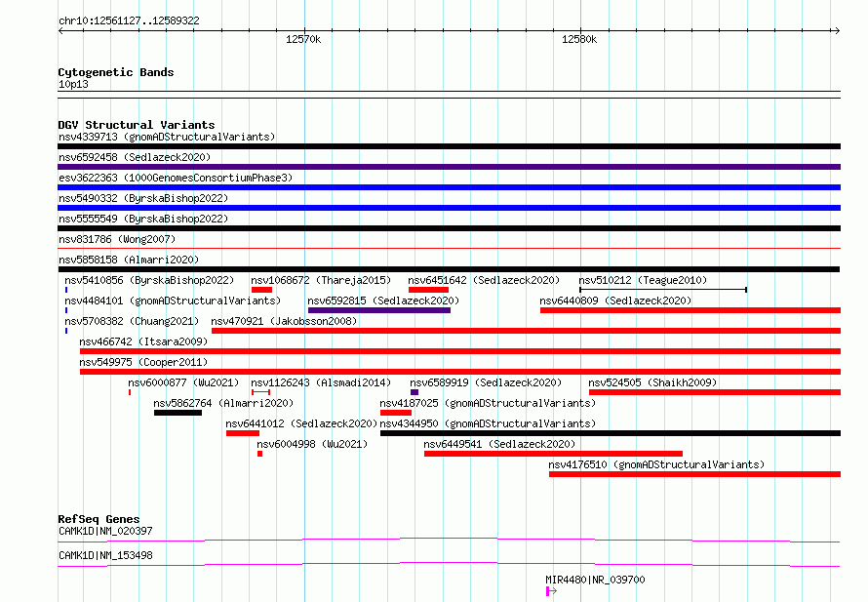Viewport: 868px width, 602px height.
Task: Click the nsv5410856 ByrskaBishop2022 label
Action: (149, 280)
